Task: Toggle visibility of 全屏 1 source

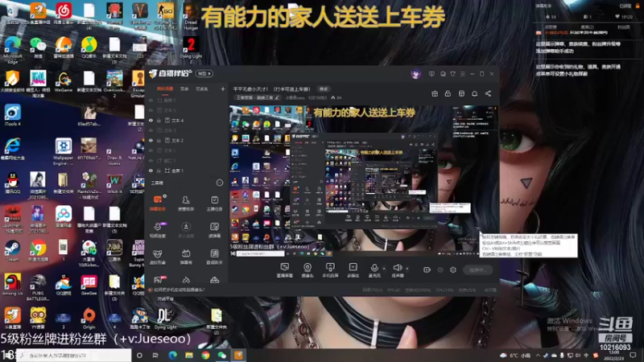Action: [151, 171]
